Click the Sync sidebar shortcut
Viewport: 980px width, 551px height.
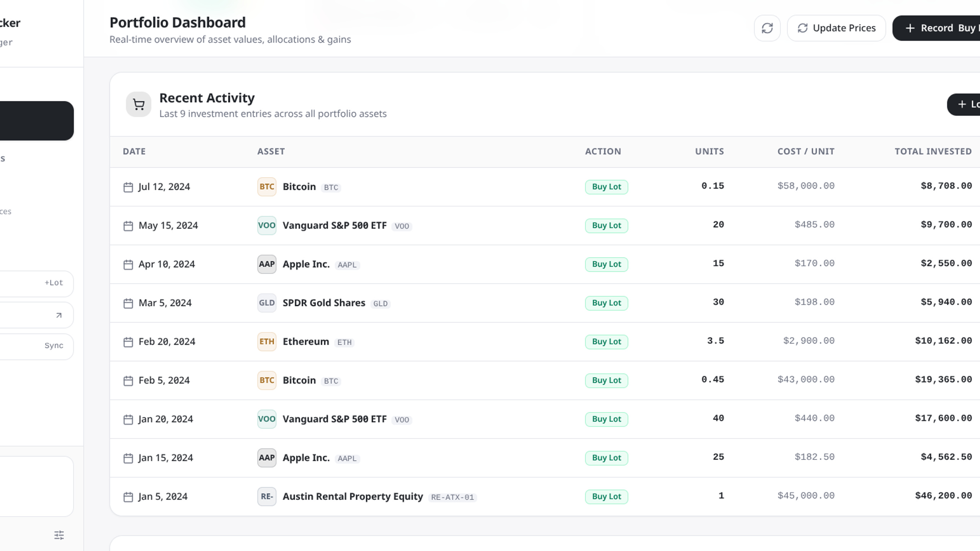(x=37, y=346)
